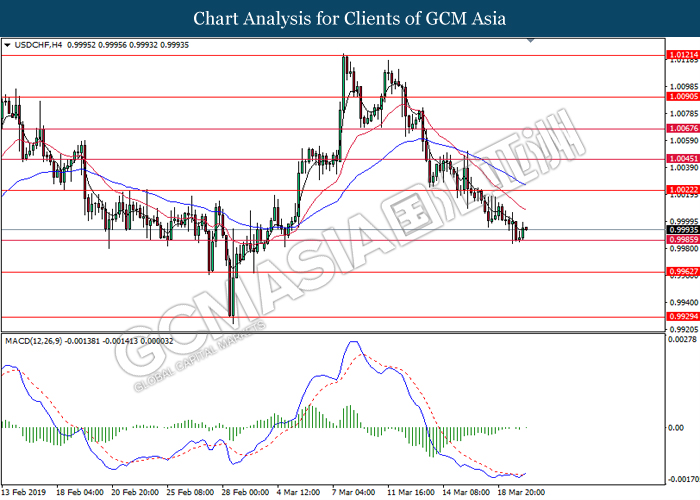The height and width of the screenshot is (500, 700).
Task: Click the 0.00 MACD zero level value
Action: coord(675,428)
